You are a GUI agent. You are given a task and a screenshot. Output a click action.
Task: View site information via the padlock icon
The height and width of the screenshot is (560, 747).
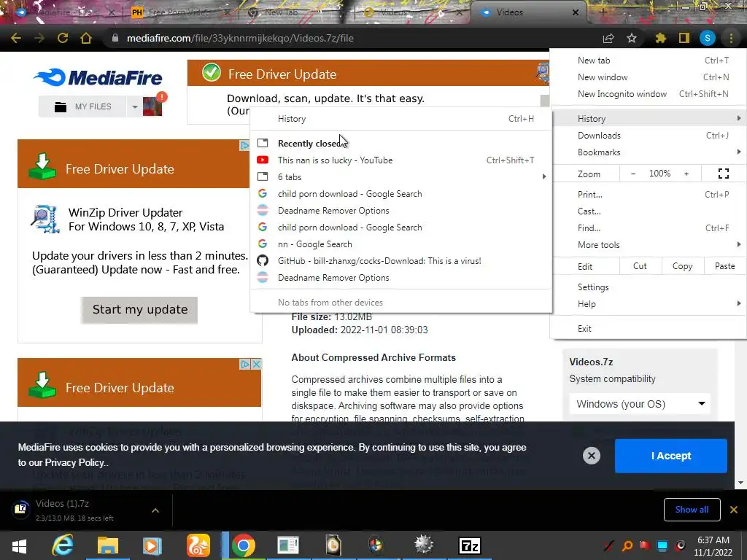coord(115,38)
